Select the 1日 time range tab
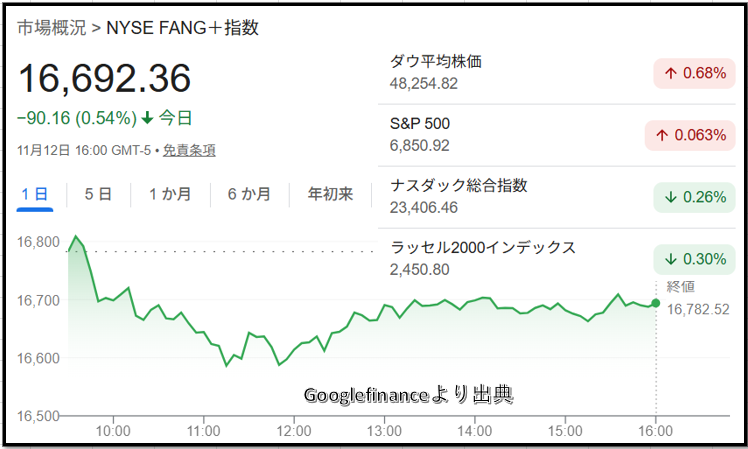This screenshot has height=449, width=748. pos(35,194)
